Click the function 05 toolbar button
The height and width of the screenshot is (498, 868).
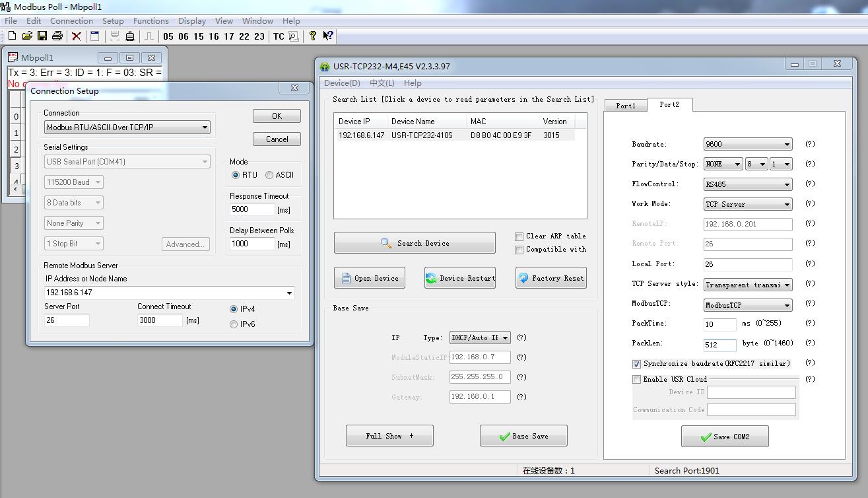click(x=168, y=36)
